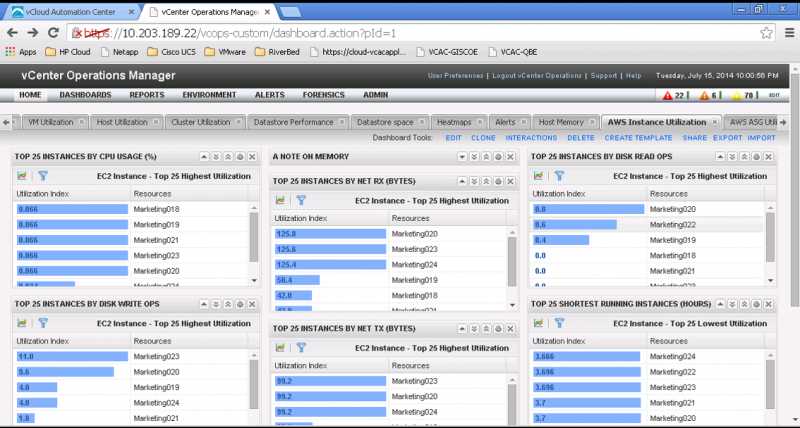Open the Apps bookmarks shortcut

pos(21,52)
